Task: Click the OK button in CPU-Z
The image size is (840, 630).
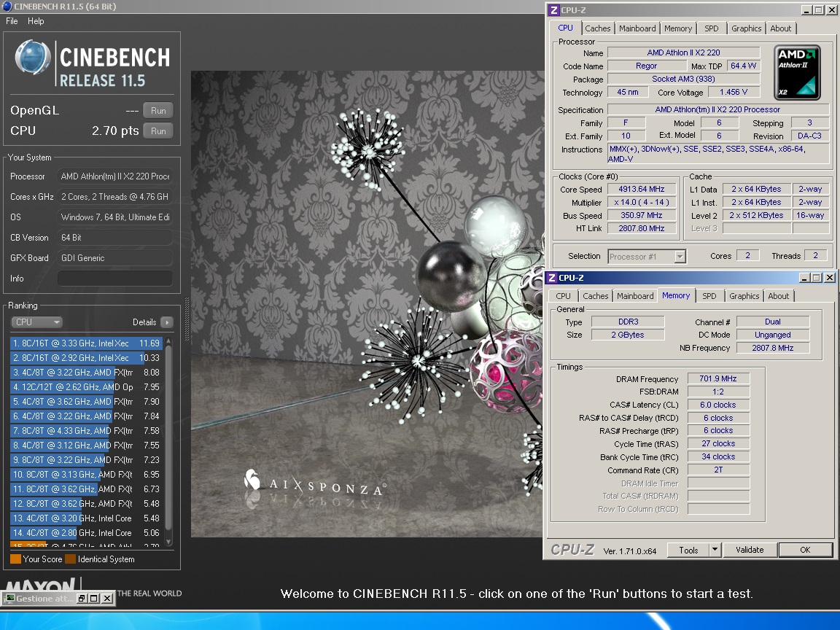Action: point(805,551)
